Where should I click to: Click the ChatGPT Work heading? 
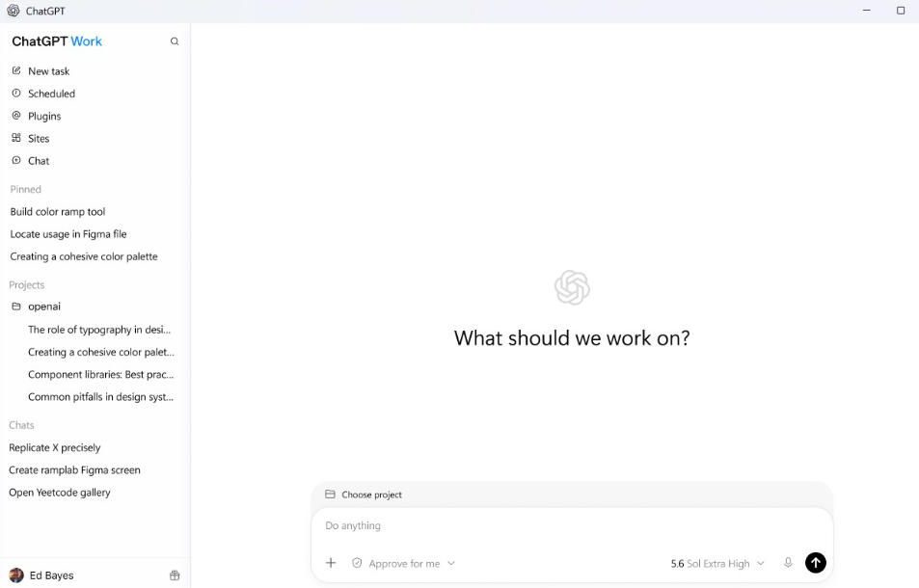click(57, 41)
